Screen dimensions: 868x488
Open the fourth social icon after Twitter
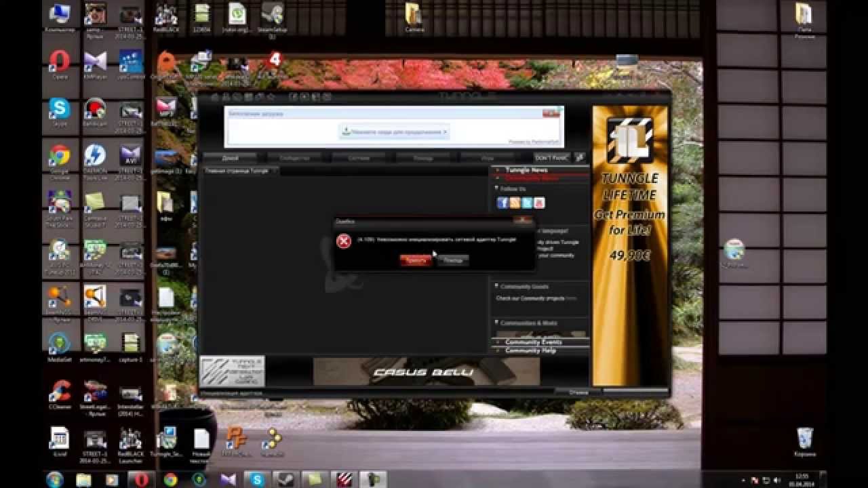click(x=539, y=203)
